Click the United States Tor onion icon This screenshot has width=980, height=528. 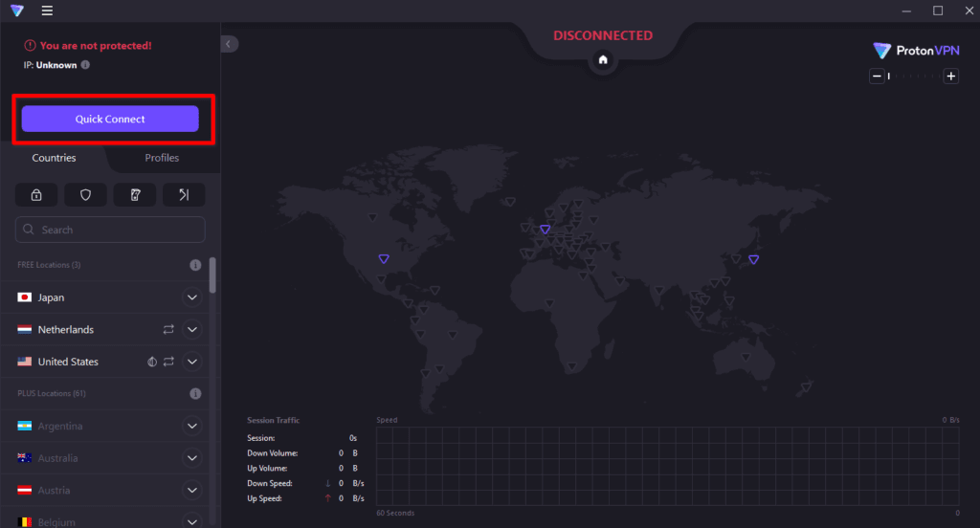(152, 362)
